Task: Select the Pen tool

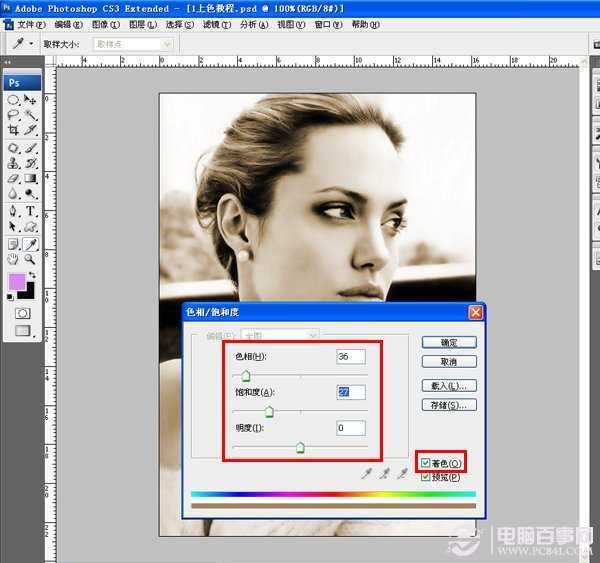Action: (14, 211)
